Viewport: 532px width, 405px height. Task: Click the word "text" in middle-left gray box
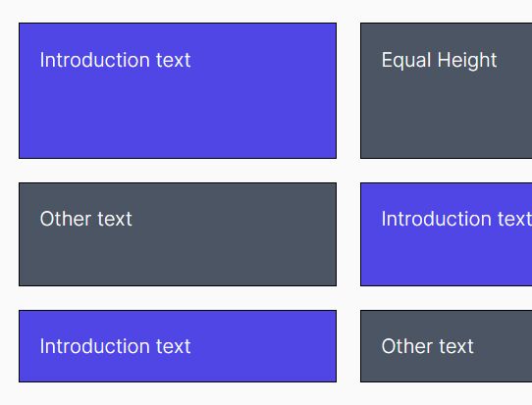tap(115, 219)
